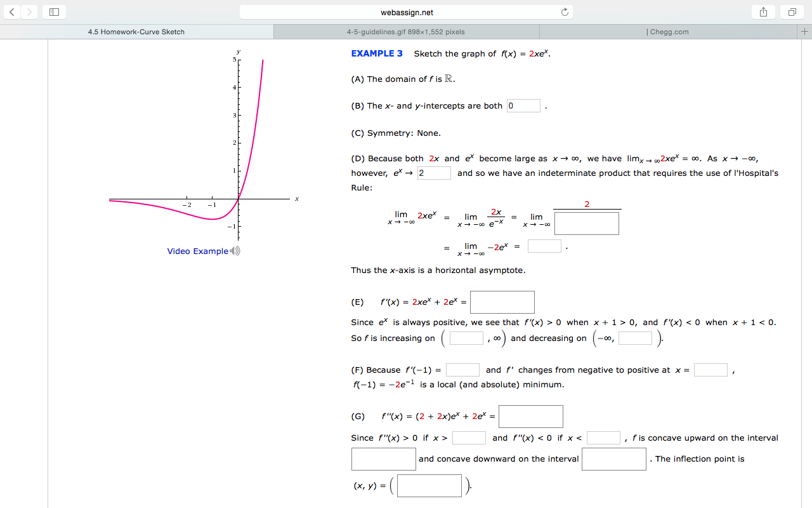Open the Safari sidebar
812x508 pixels.
pyautogui.click(x=54, y=11)
